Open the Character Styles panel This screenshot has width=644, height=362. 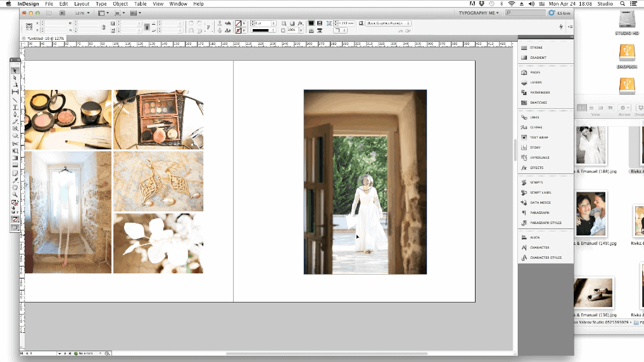(545, 258)
